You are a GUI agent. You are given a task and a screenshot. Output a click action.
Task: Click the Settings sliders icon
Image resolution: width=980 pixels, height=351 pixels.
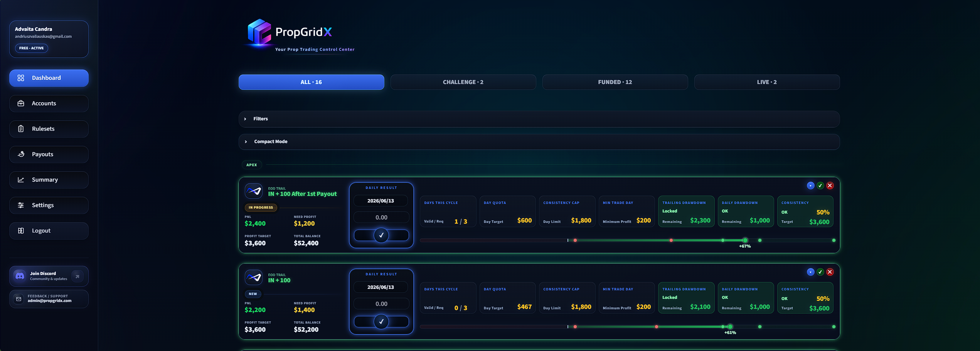[21, 205]
